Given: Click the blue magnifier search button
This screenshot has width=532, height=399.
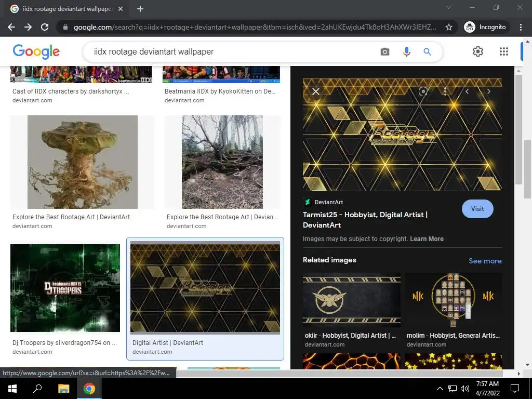Looking at the screenshot, I should tap(427, 51).
